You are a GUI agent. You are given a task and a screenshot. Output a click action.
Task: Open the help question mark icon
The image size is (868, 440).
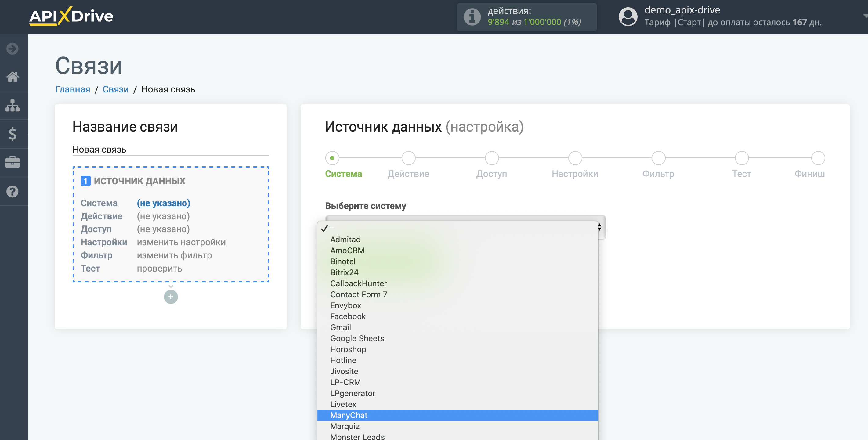point(13,191)
